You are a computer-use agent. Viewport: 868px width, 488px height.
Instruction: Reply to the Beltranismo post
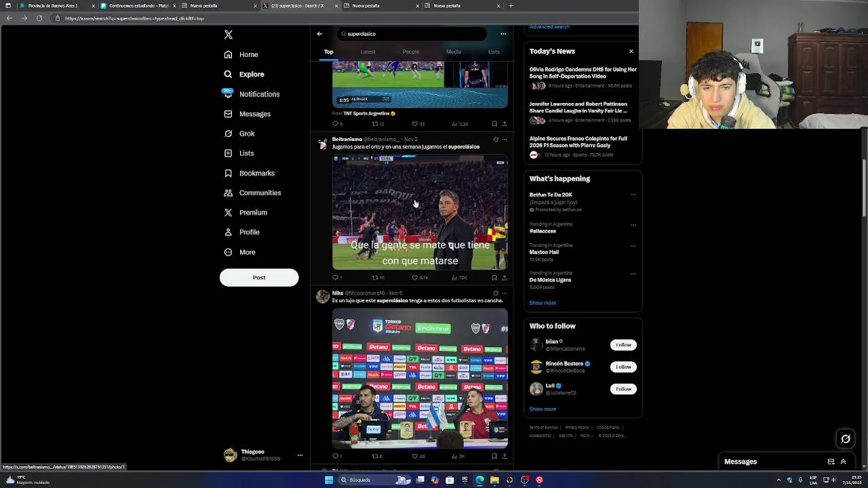pyautogui.click(x=337, y=277)
